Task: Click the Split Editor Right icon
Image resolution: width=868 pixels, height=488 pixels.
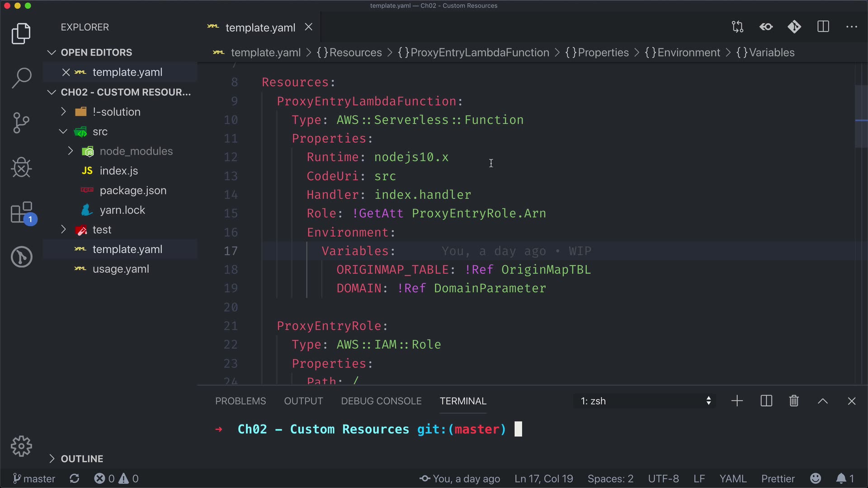Action: [x=823, y=27]
